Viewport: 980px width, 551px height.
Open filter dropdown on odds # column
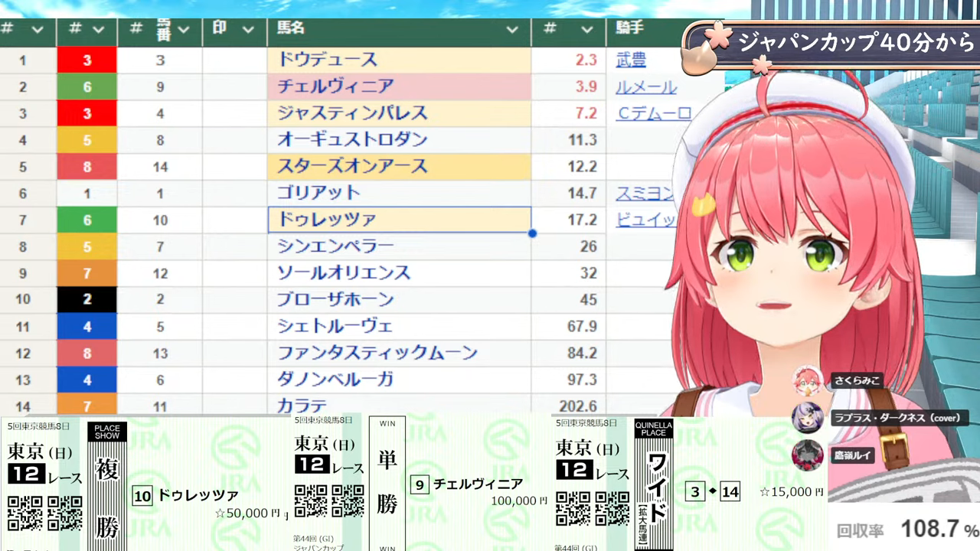tap(587, 30)
